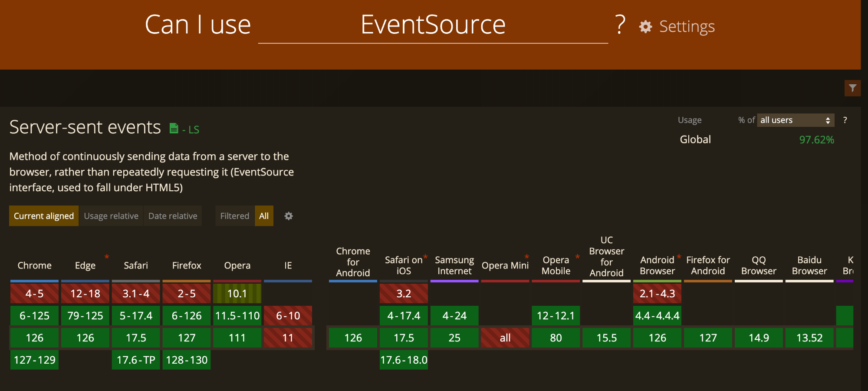Select Opera Mini all cell

[505, 338]
